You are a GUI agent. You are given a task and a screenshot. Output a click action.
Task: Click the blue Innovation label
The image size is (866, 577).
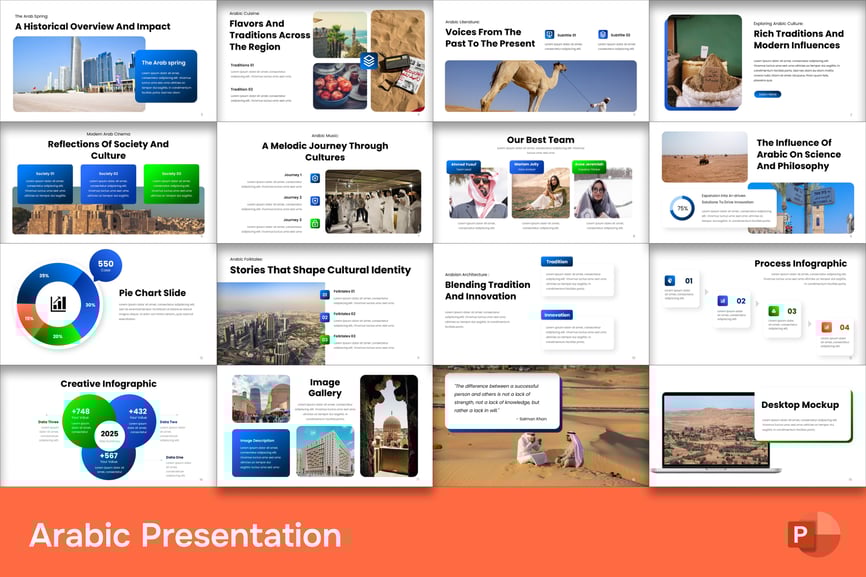click(x=557, y=314)
